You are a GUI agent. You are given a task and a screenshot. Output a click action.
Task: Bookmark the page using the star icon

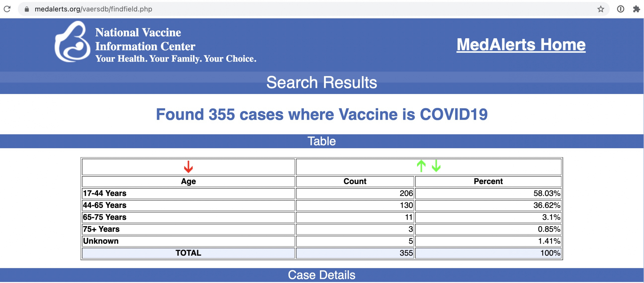coord(601,9)
